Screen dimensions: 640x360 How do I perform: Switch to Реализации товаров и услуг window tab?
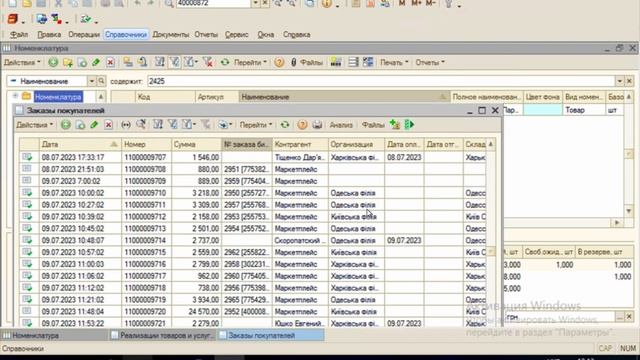coord(162,336)
